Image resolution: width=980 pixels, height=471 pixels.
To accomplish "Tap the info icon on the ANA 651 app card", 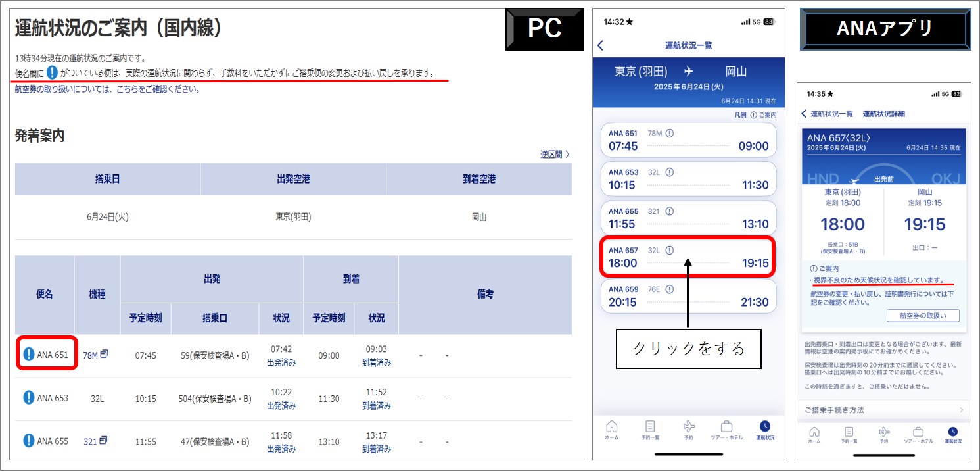I will [x=670, y=134].
